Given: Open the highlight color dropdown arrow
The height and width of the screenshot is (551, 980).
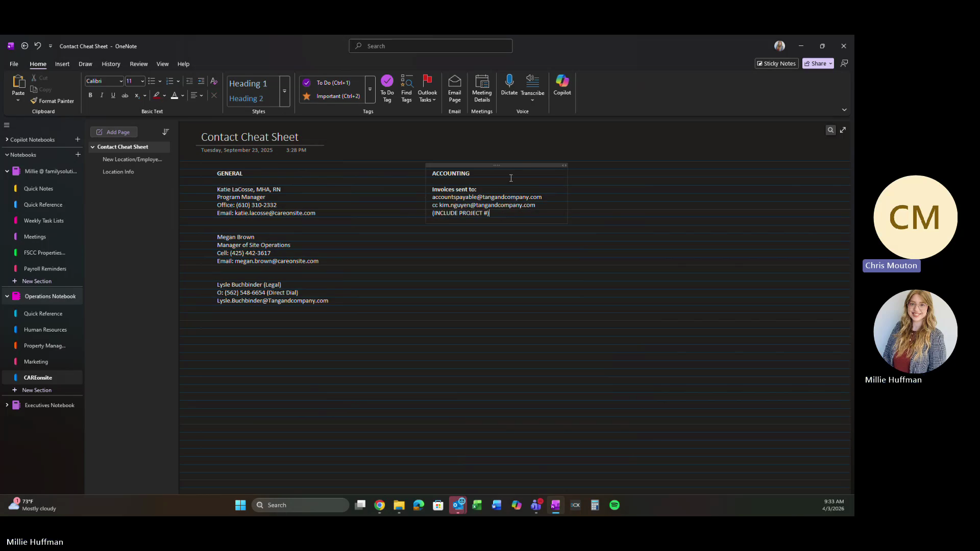Looking at the screenshot, I should pyautogui.click(x=164, y=95).
